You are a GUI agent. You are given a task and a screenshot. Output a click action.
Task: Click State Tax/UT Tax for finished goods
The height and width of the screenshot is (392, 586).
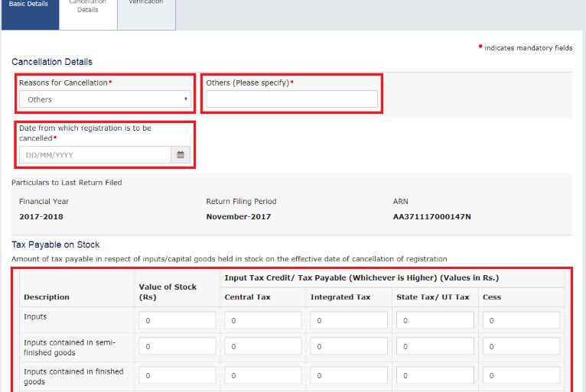pos(434,375)
